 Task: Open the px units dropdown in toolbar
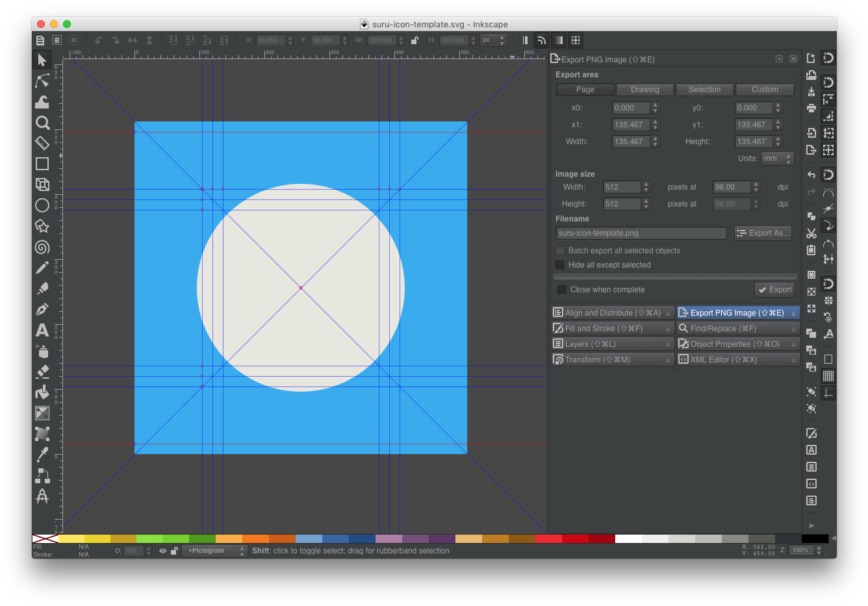coord(493,40)
